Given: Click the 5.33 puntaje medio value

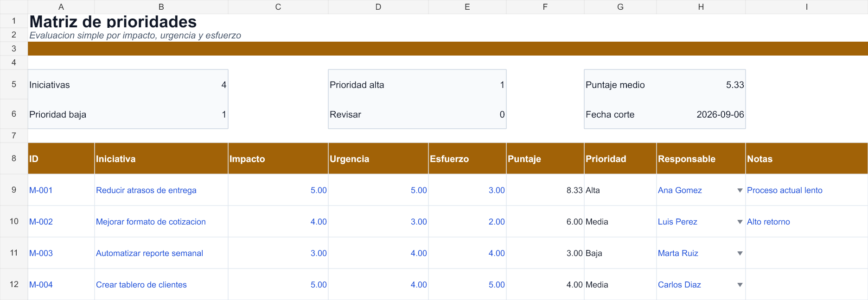Looking at the screenshot, I should coord(701,85).
